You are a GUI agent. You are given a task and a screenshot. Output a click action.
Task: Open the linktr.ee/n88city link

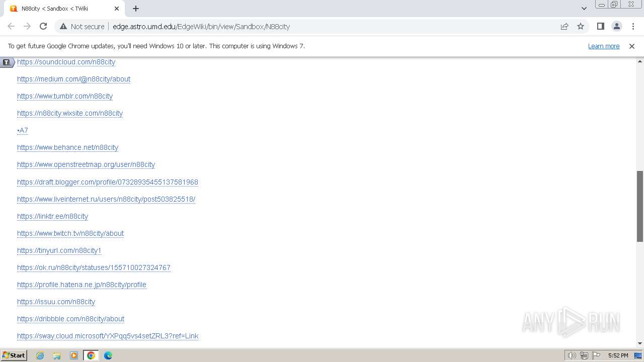tap(52, 216)
